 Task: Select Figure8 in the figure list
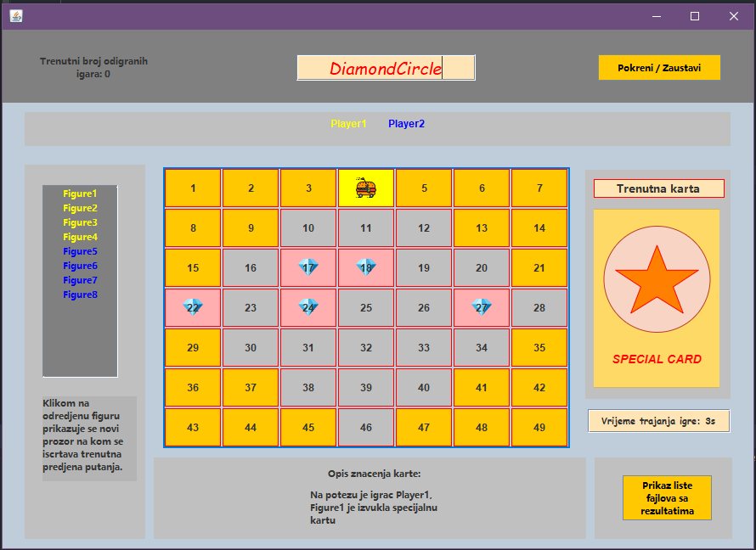80,295
